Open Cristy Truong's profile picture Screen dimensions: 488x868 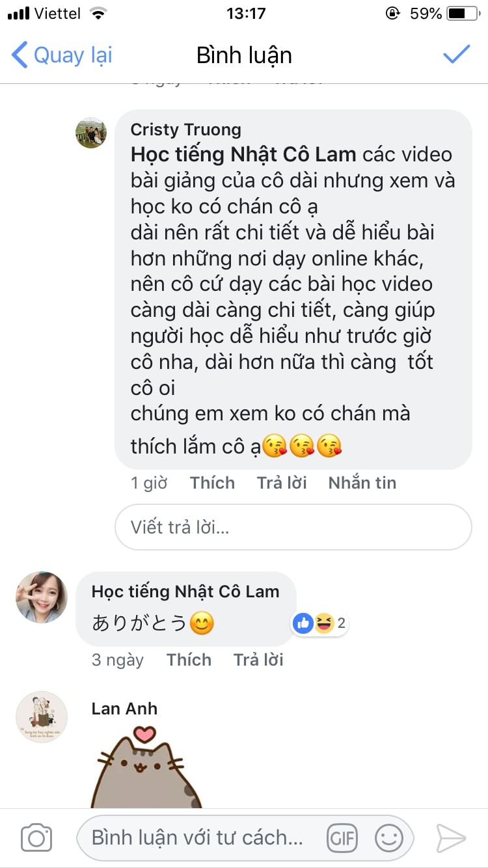[x=91, y=133]
